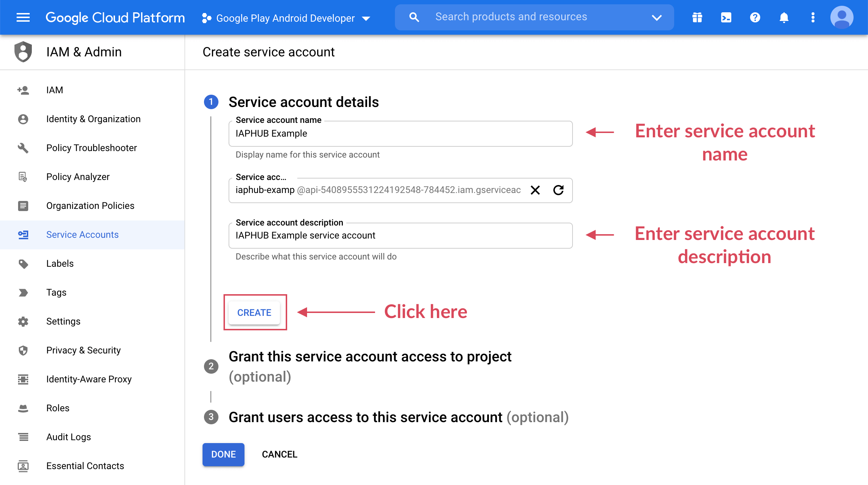868x485 pixels.
Task: Click the gift free trial icon
Action: pos(697,17)
